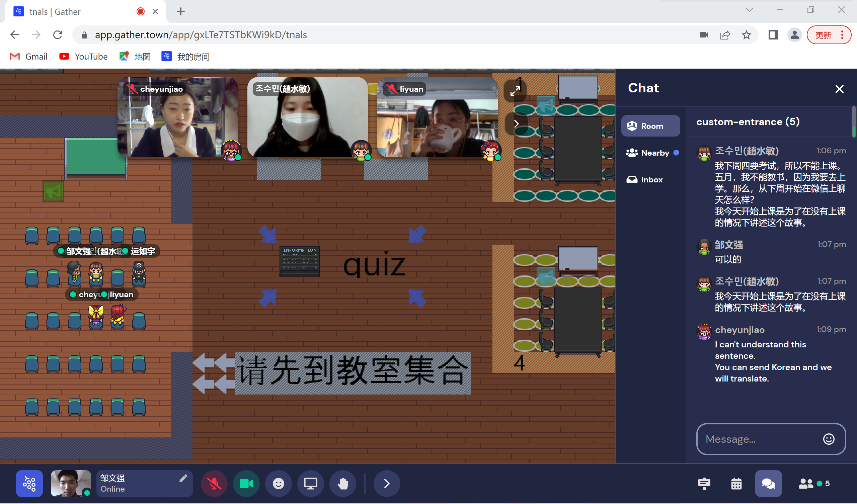The height and width of the screenshot is (504, 857).
Task: Start screen sharing with the monitor icon
Action: 310,483
